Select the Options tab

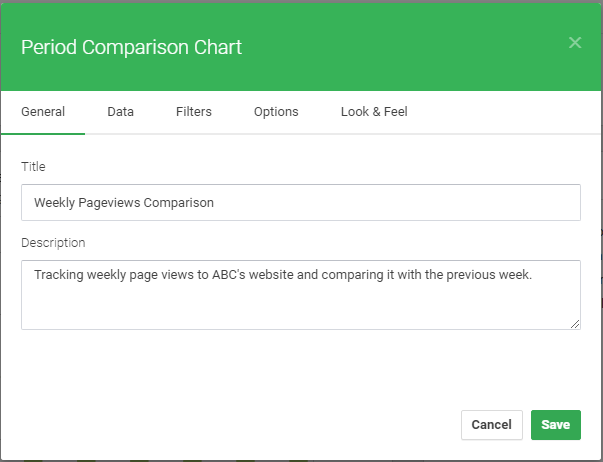click(x=276, y=112)
